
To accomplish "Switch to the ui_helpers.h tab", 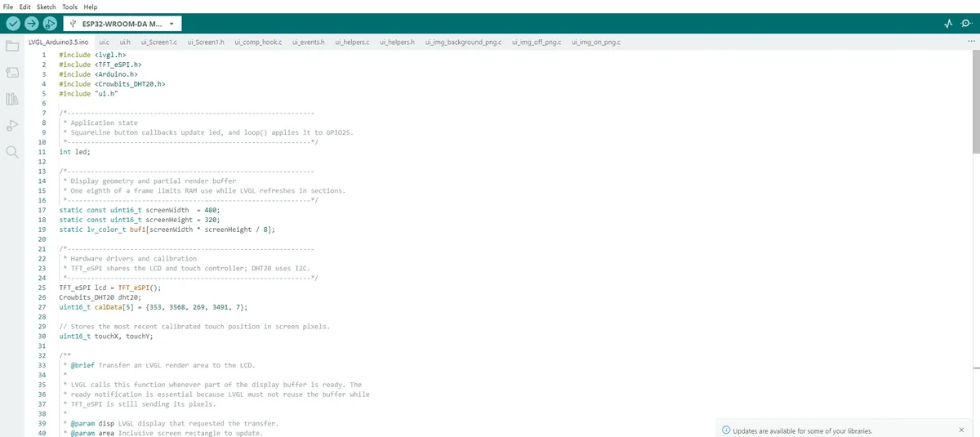I will click(x=398, y=42).
